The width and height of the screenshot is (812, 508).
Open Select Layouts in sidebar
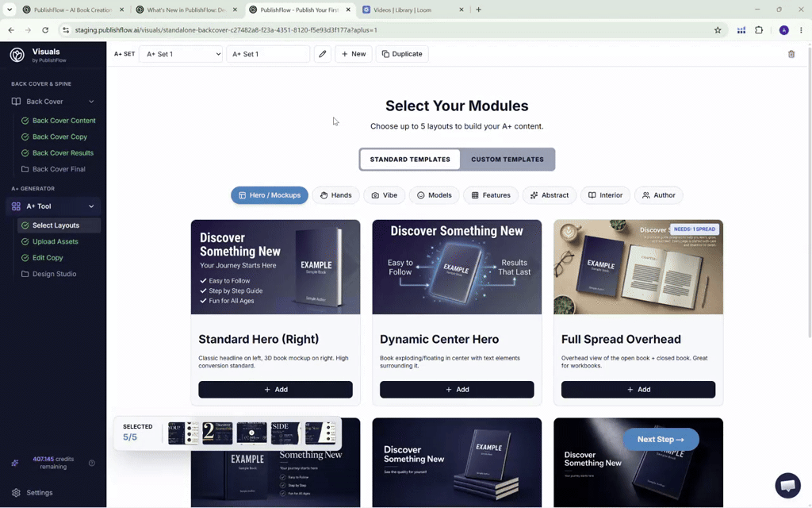[59, 225]
